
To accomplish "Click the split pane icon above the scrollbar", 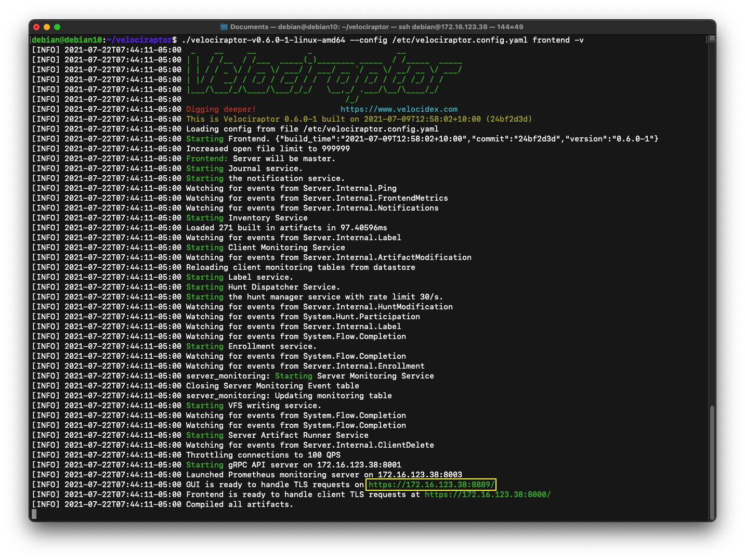I will [x=712, y=38].
